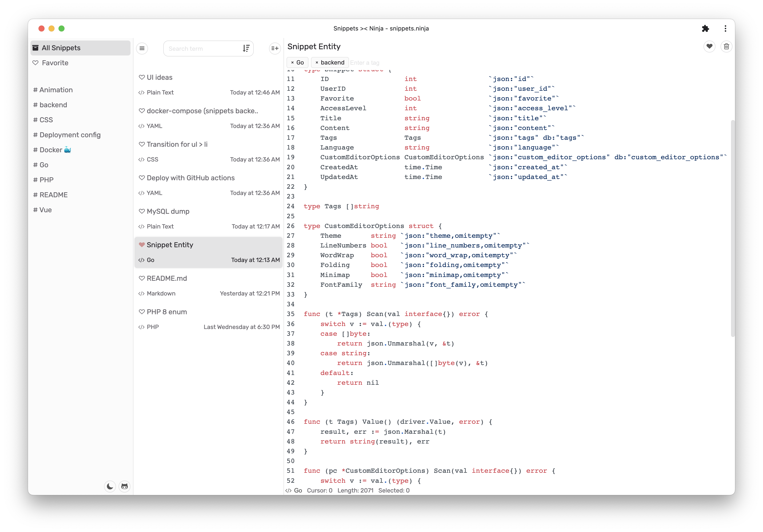The height and width of the screenshot is (532, 763).
Task: Click the code icon beside Plain Text under UI ideas
Action: [x=141, y=93]
